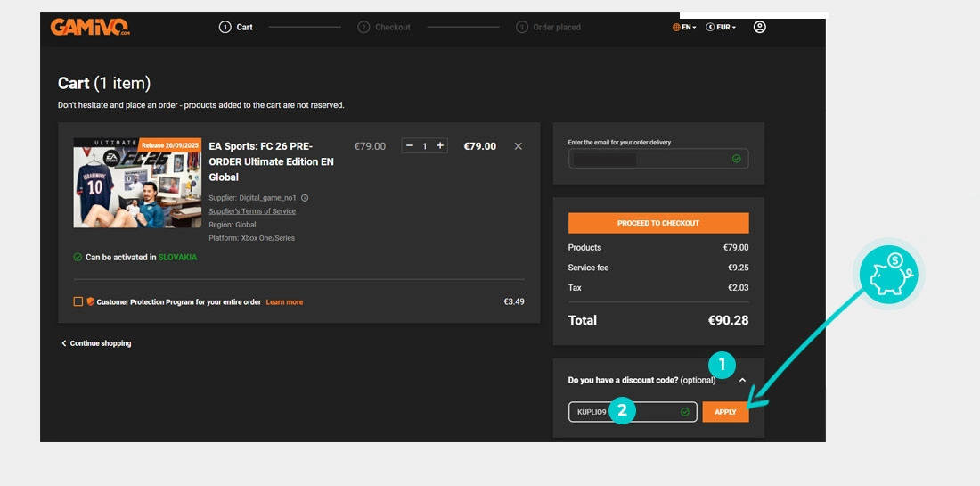980x486 pixels.
Task: Go to the Checkout step
Action: 385,28
